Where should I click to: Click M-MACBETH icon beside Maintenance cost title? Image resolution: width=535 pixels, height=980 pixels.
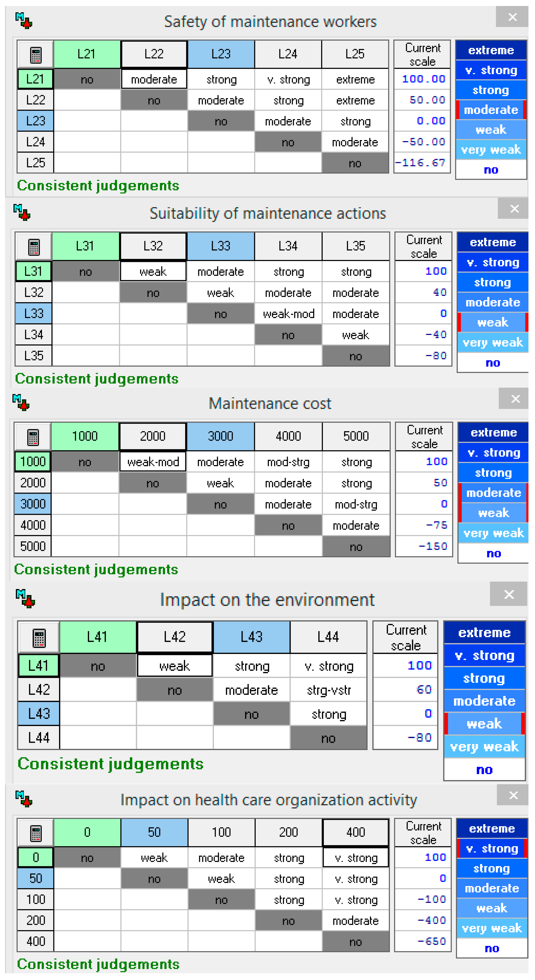click(21, 402)
